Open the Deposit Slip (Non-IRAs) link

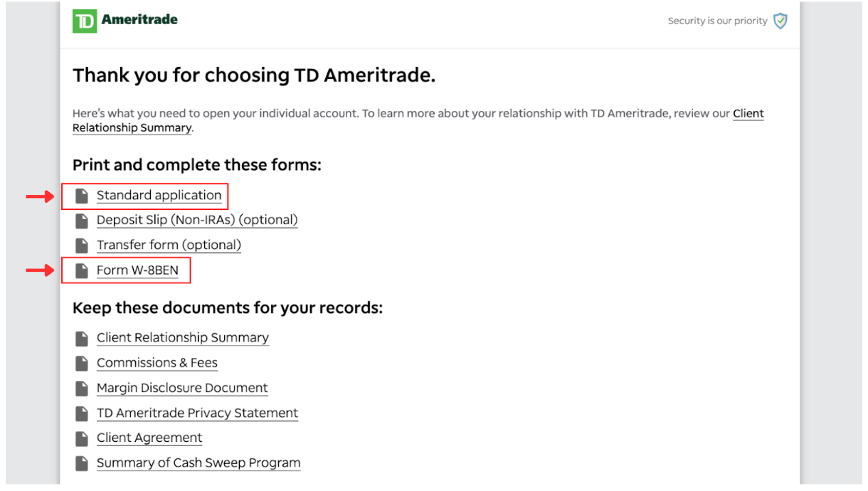197,220
